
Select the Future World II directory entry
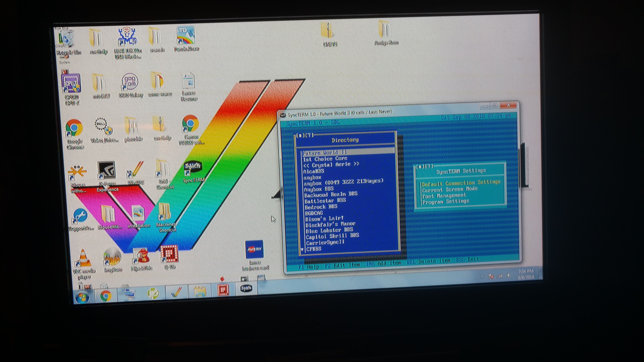coord(348,152)
